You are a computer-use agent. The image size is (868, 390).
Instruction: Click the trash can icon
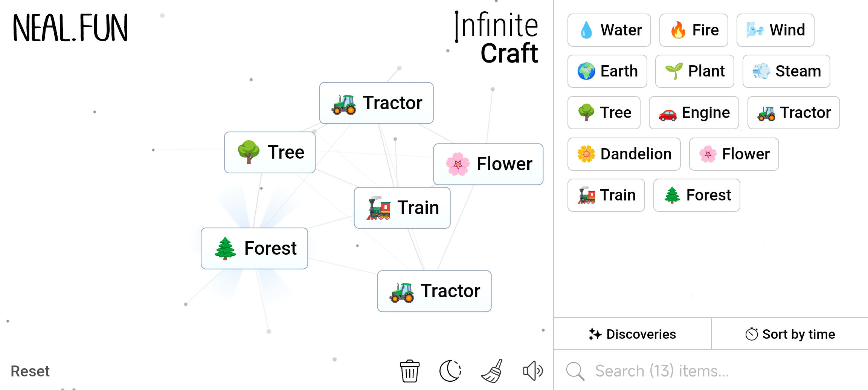pos(409,371)
